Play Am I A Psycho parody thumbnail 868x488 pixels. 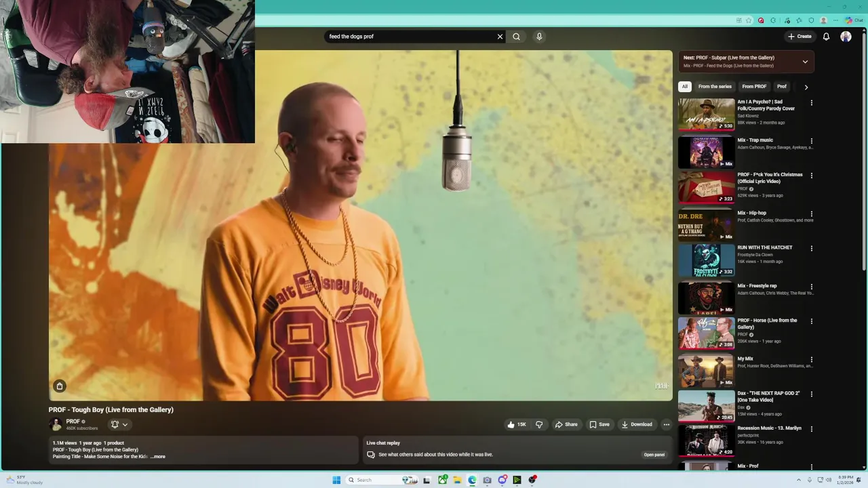click(x=706, y=115)
